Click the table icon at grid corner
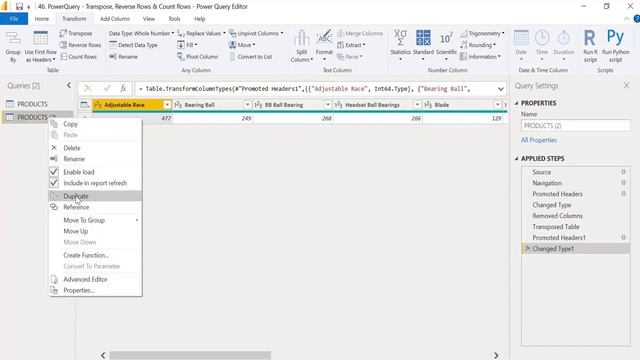The width and height of the screenshot is (640, 360). pos(84,105)
